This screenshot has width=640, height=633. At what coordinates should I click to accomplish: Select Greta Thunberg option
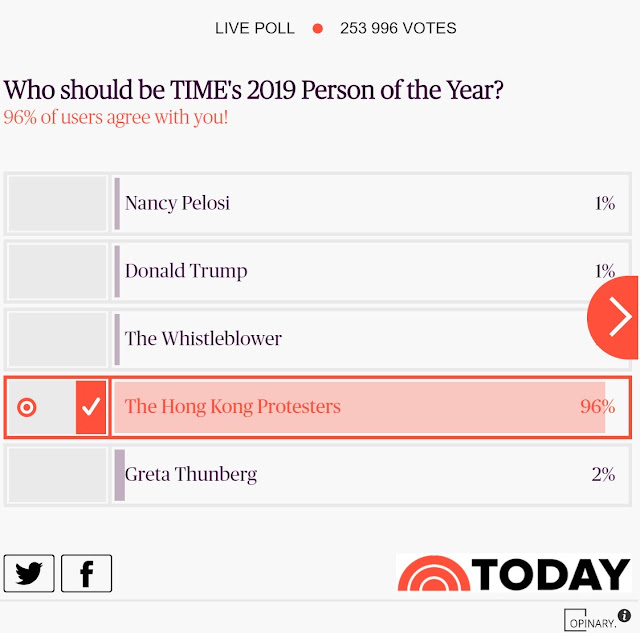[x=191, y=474]
